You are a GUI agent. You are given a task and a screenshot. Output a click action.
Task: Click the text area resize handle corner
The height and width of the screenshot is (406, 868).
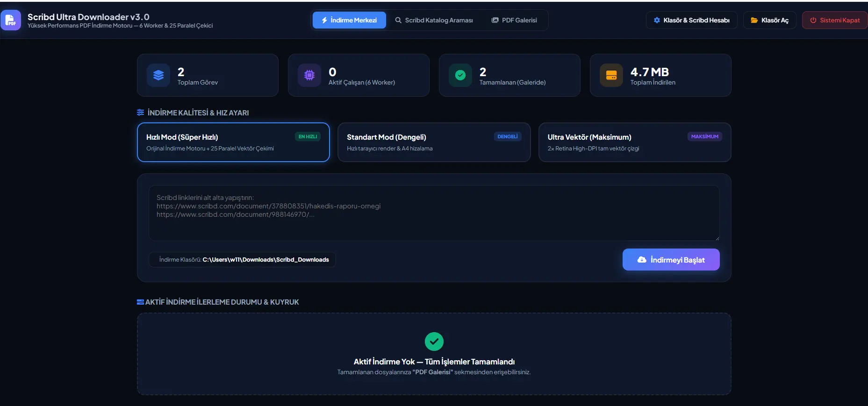(x=717, y=238)
